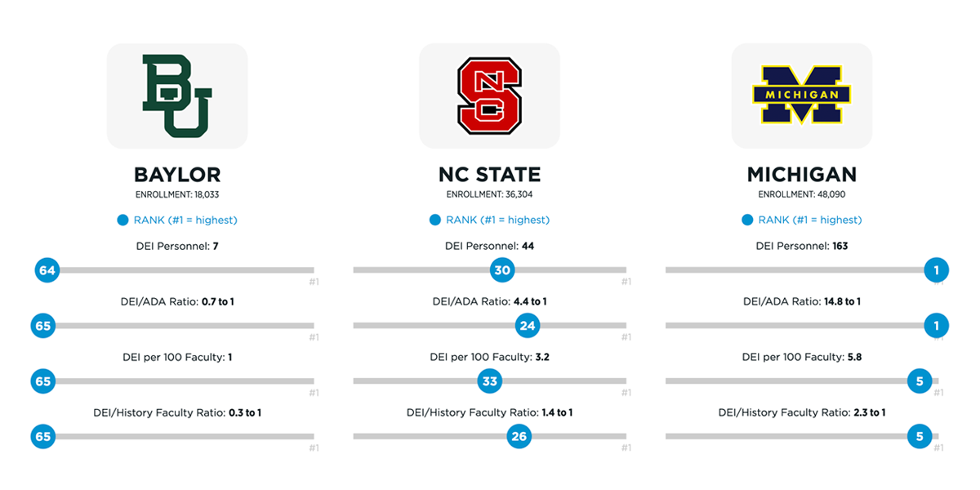Click Baylor's DEI/History Faculty rank 65 marker
Screen dimensions: 980x490
(42, 437)
